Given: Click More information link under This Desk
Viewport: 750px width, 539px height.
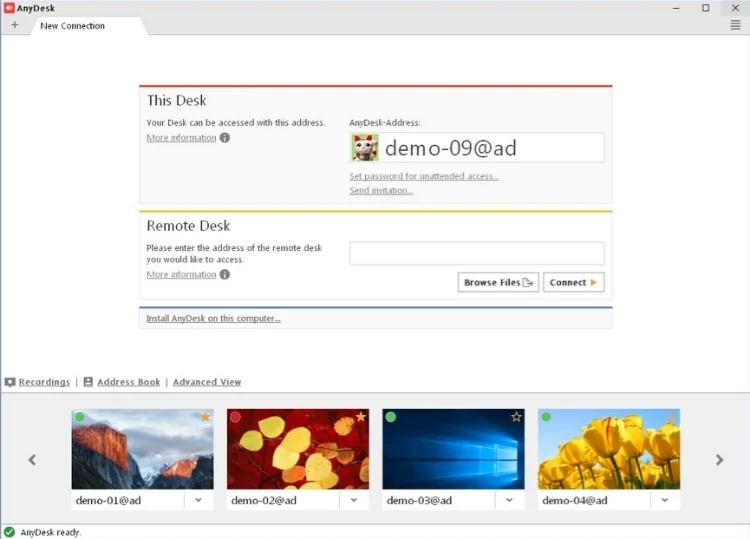Looking at the screenshot, I should (x=181, y=138).
